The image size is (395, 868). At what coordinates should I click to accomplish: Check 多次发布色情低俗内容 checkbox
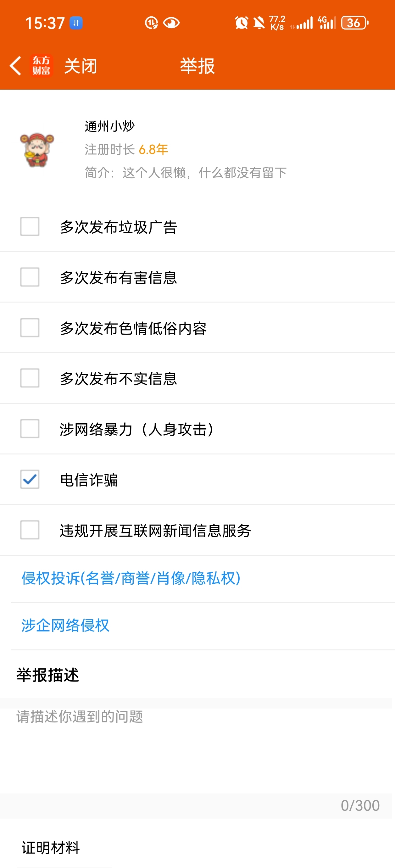[30, 327]
